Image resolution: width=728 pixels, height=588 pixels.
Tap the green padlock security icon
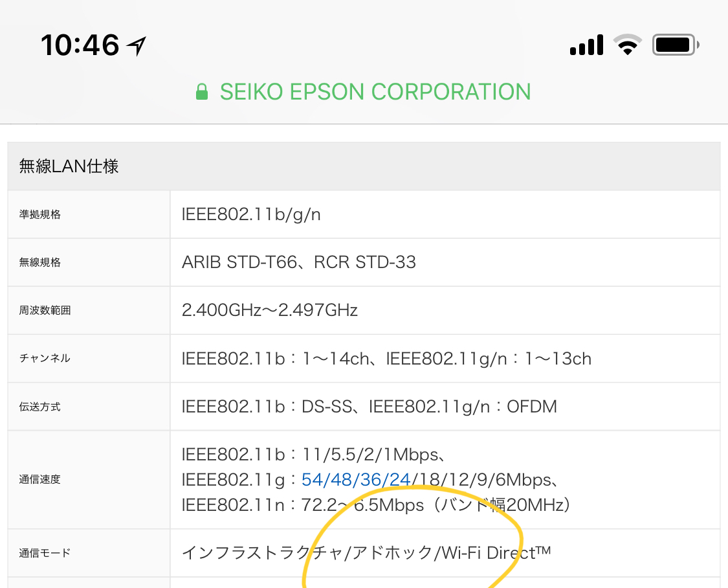click(202, 92)
